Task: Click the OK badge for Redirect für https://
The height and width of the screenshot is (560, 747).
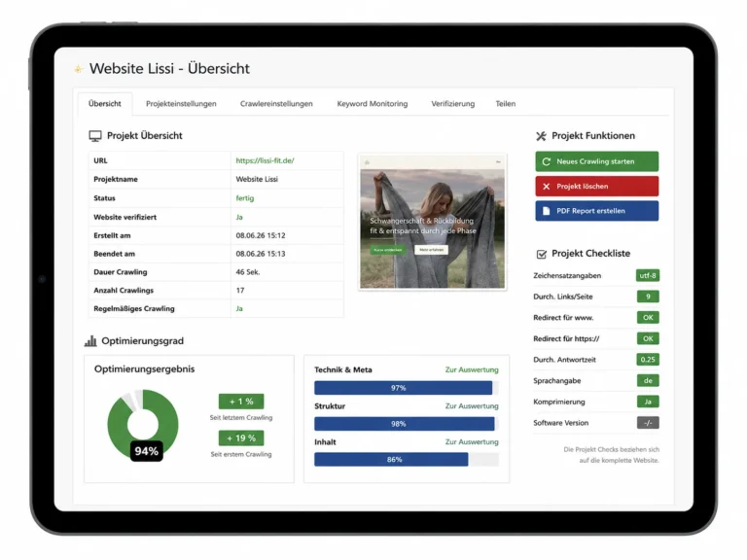Action: point(648,338)
